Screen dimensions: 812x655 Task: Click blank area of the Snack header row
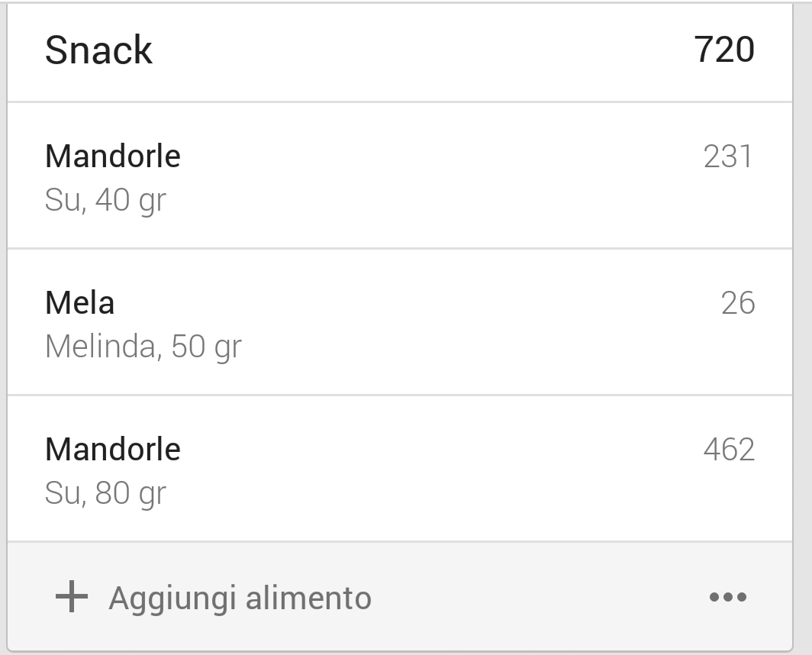(414, 52)
